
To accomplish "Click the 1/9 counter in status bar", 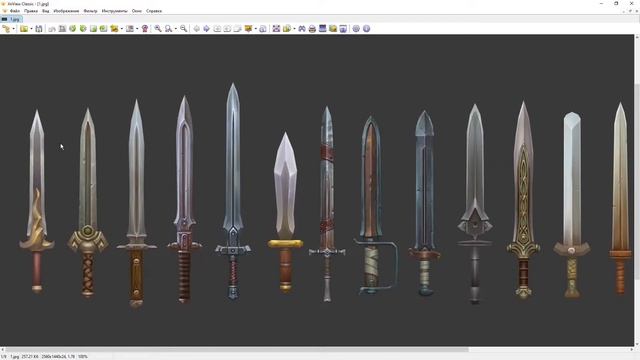I will click(4, 357).
